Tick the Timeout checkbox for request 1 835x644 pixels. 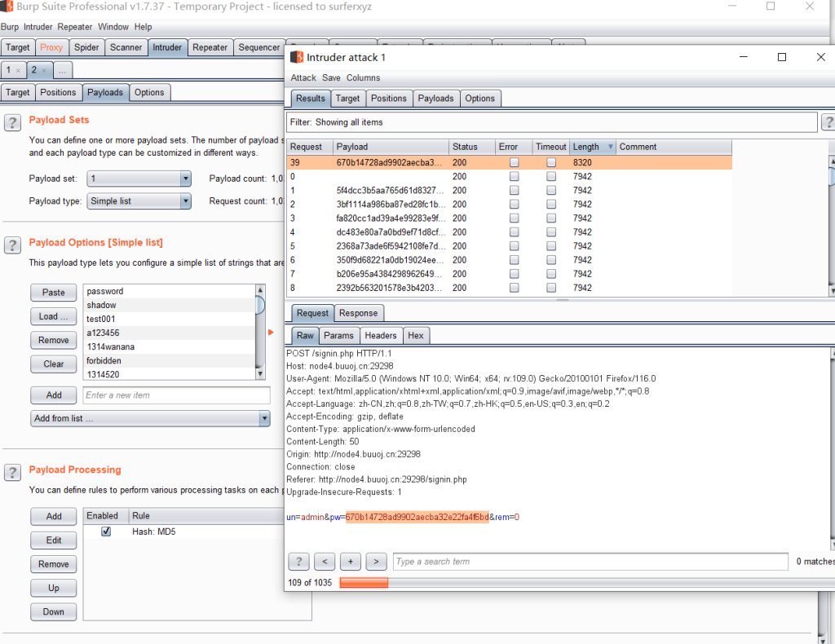551,191
